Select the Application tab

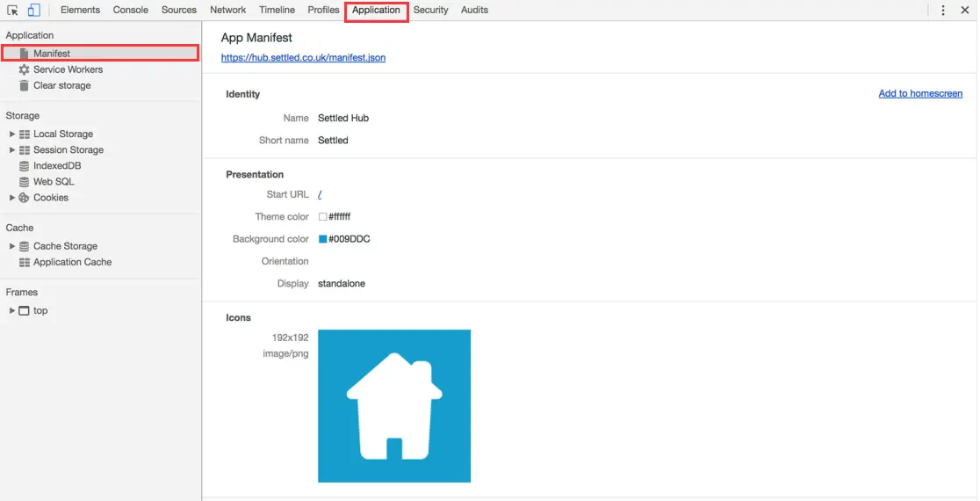click(376, 10)
